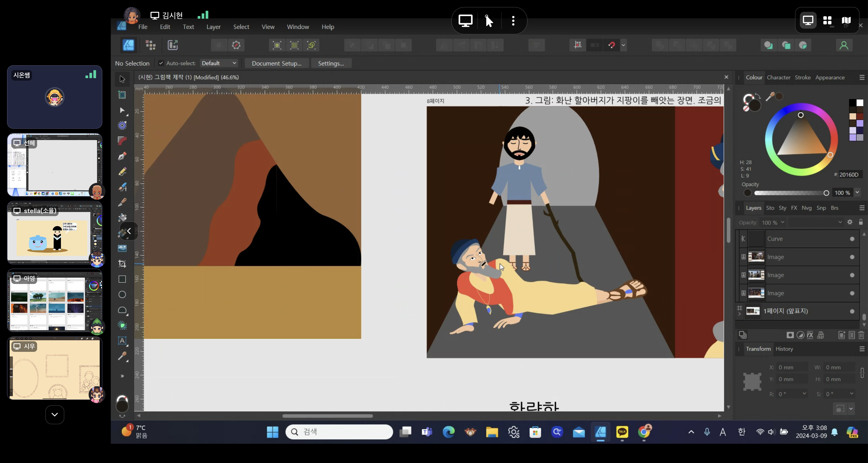Pick colour with eyedropper in Colour panel

coord(770,97)
